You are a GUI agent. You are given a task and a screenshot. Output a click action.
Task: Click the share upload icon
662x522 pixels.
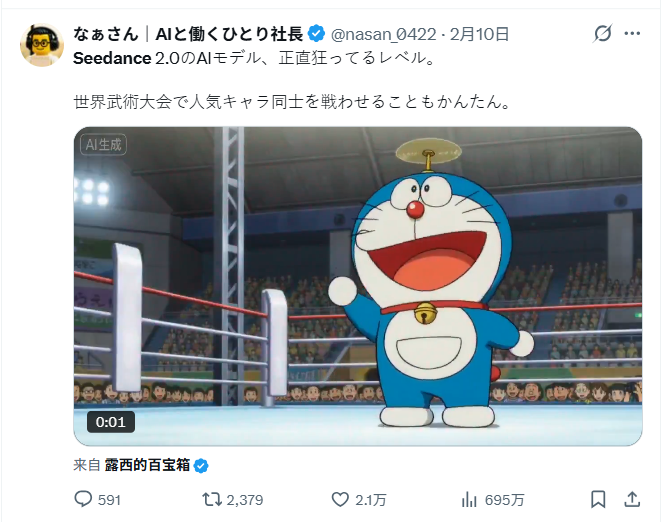tap(632, 499)
